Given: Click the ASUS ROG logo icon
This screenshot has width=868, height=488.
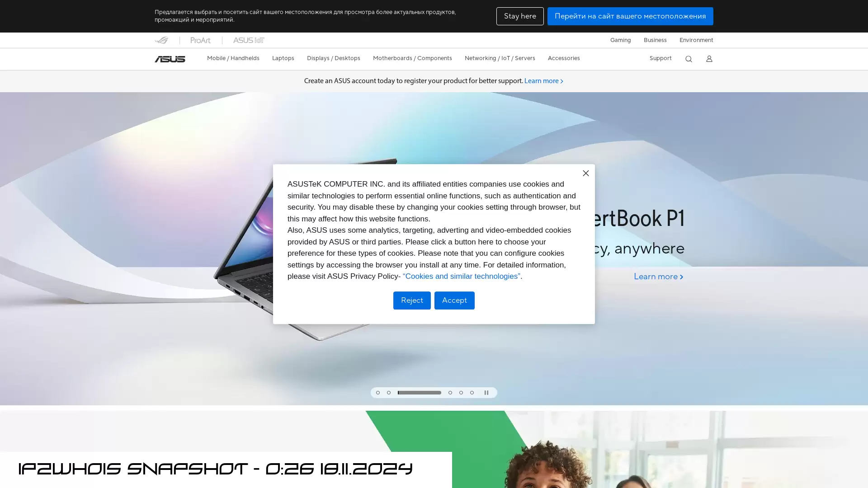Looking at the screenshot, I should [161, 40].
